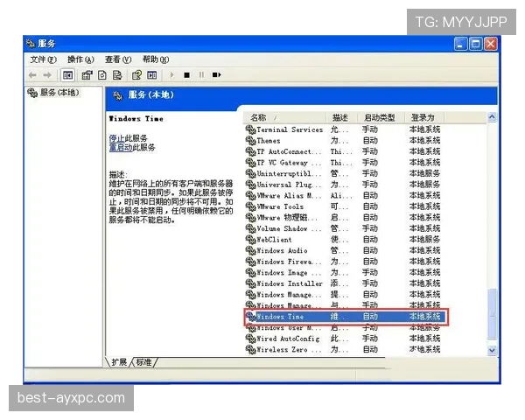Click the gear icon beside Windows Audio
Screen dimensions: 525x420
click(250, 250)
